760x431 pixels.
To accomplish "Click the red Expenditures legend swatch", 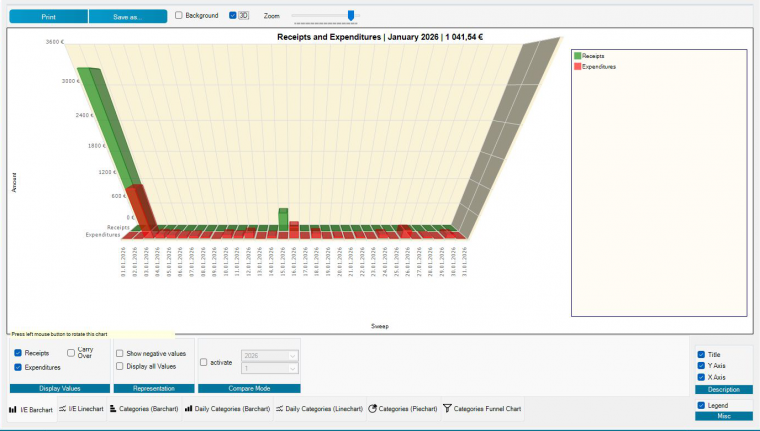I will click(577, 66).
